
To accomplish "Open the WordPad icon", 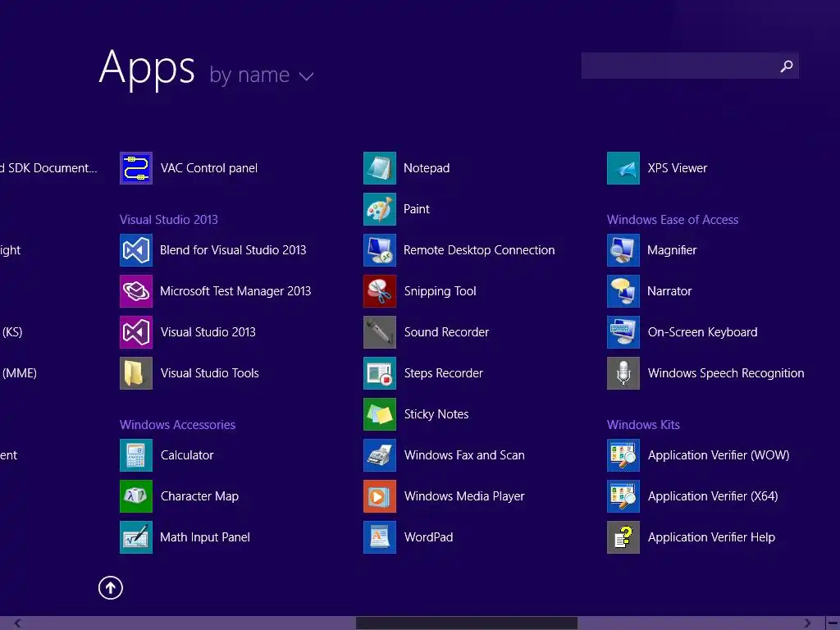I will pos(380,537).
